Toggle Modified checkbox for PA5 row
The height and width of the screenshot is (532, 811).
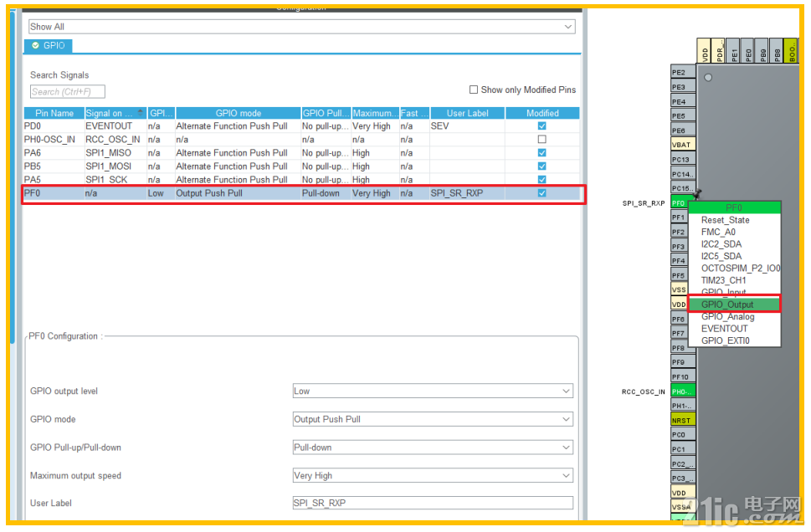click(x=542, y=179)
